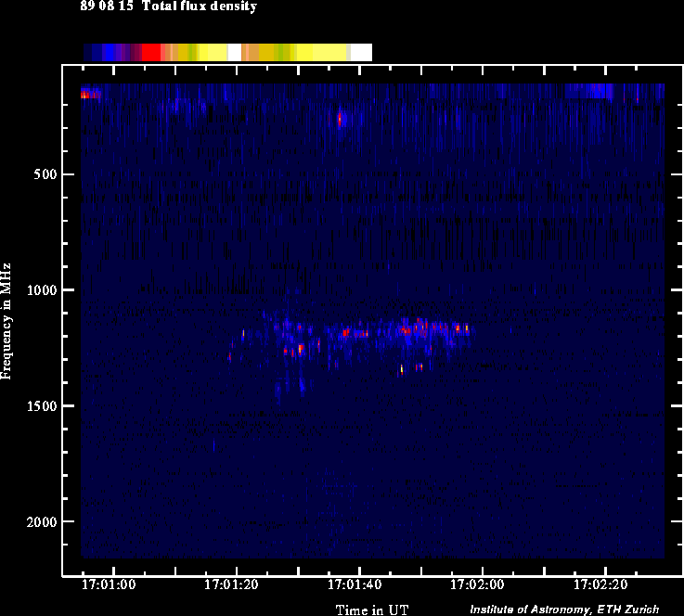Pick the red segment of the color scale bar

151,52
